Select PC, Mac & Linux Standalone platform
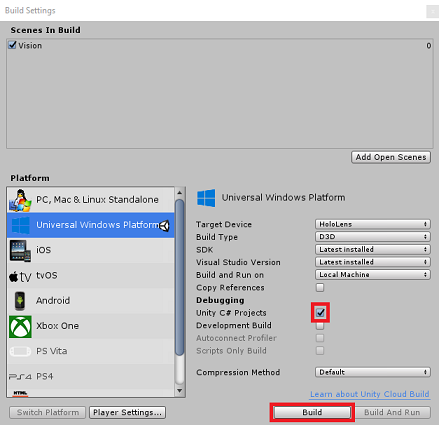 [91, 200]
